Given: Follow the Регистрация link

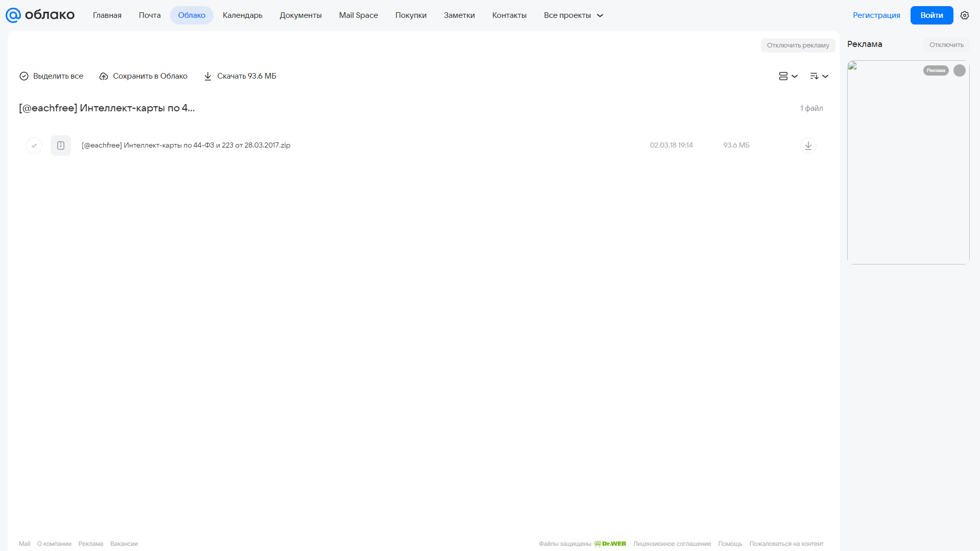Looking at the screenshot, I should [x=876, y=15].
